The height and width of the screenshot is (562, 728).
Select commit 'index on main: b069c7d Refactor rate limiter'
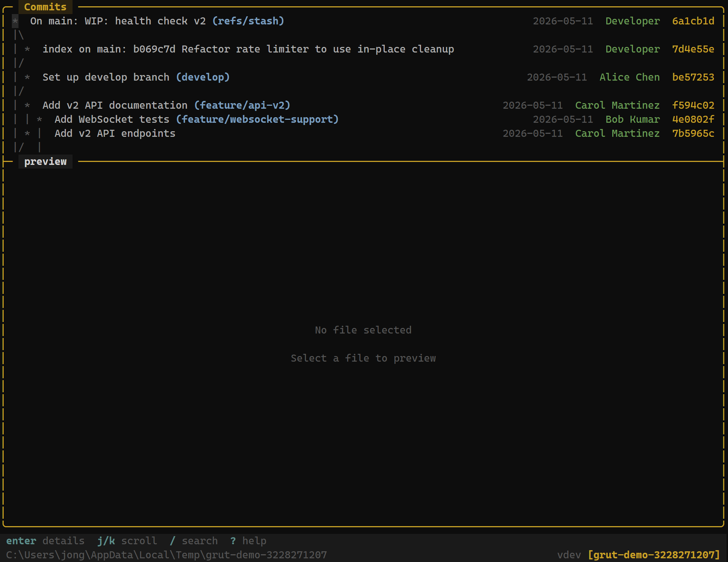[x=364, y=49]
